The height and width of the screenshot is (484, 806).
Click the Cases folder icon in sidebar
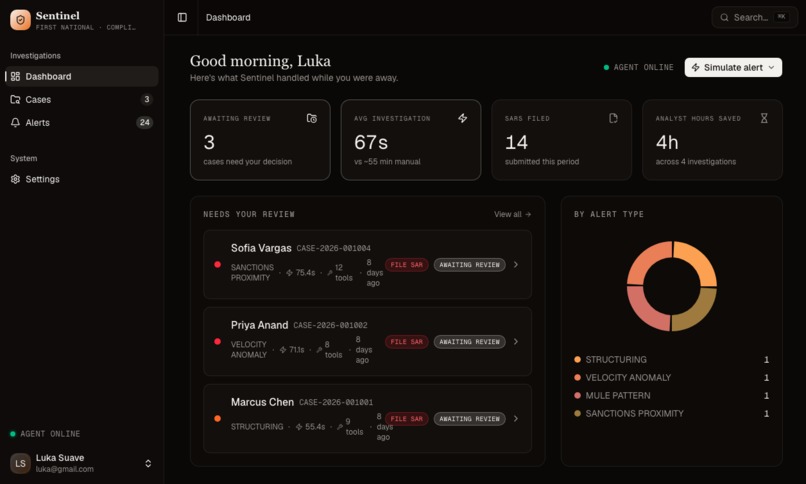click(15, 99)
